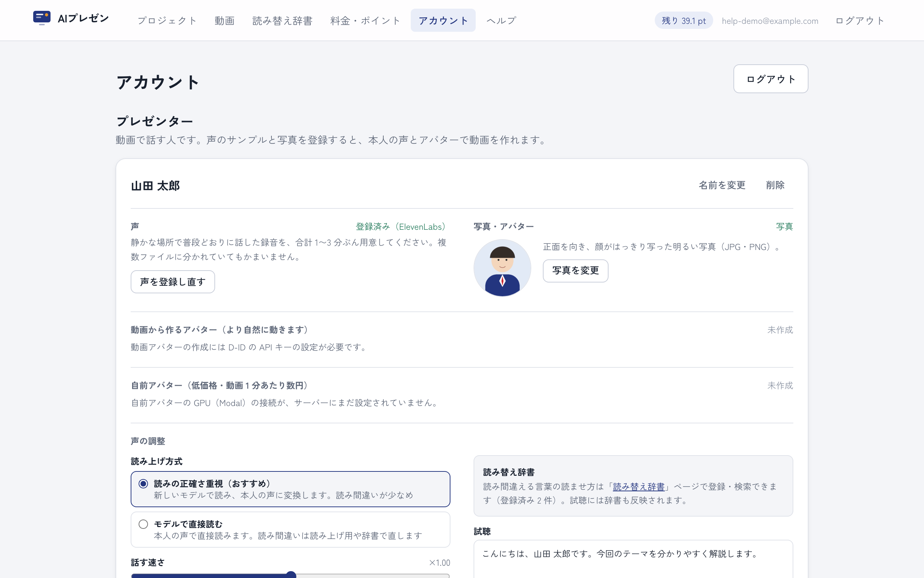Image resolution: width=924 pixels, height=578 pixels.
Task: Click green 写真 status label
Action: (x=784, y=227)
